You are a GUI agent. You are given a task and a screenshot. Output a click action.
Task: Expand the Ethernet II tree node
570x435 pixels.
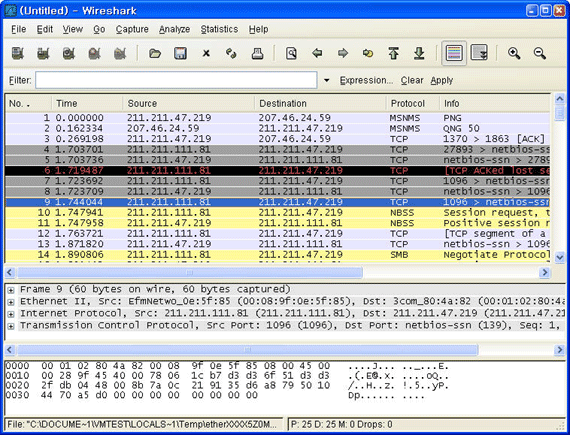tap(11, 302)
